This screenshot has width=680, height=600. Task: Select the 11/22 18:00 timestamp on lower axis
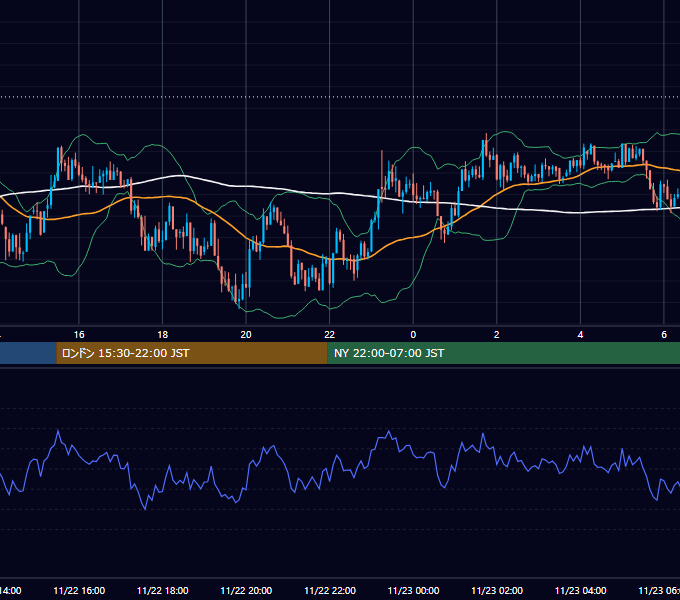tap(163, 591)
